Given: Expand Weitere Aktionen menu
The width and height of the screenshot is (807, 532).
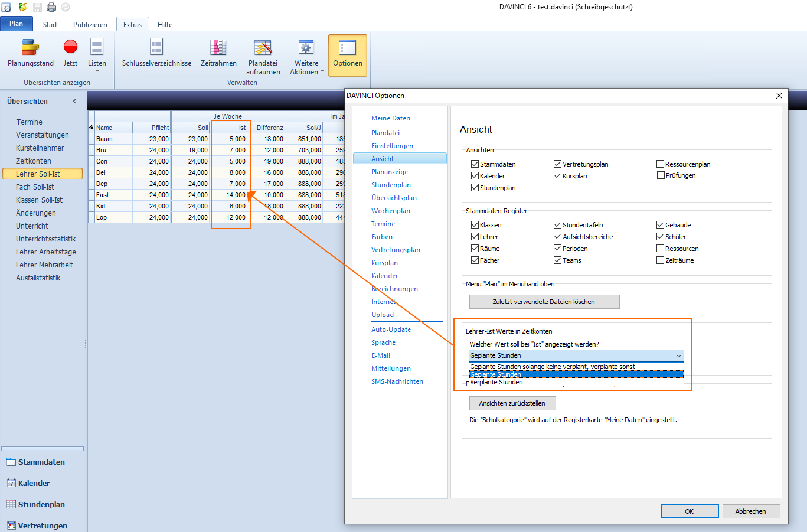Looking at the screenshot, I should tap(306, 57).
